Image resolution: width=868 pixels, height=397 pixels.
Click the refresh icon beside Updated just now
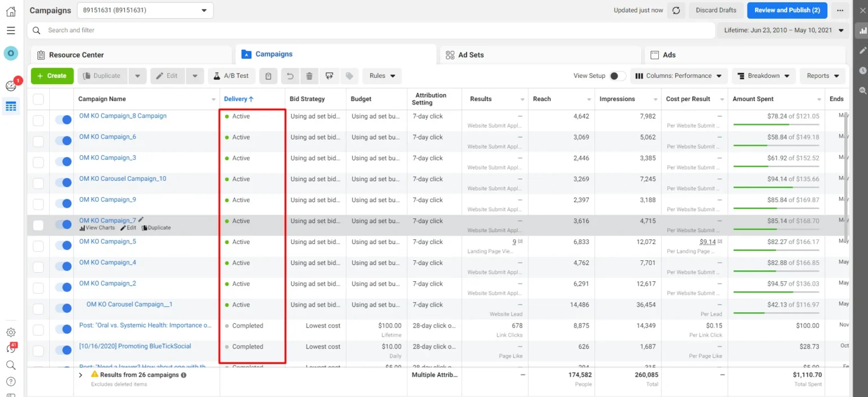676,10
